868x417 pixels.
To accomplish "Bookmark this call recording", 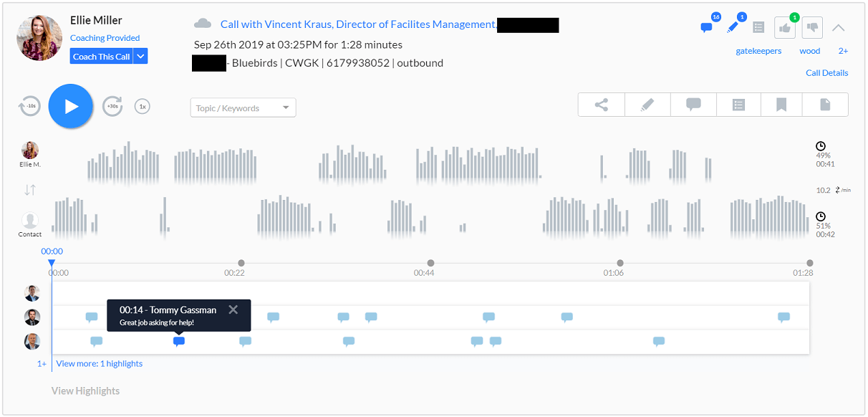I will pyautogui.click(x=781, y=104).
